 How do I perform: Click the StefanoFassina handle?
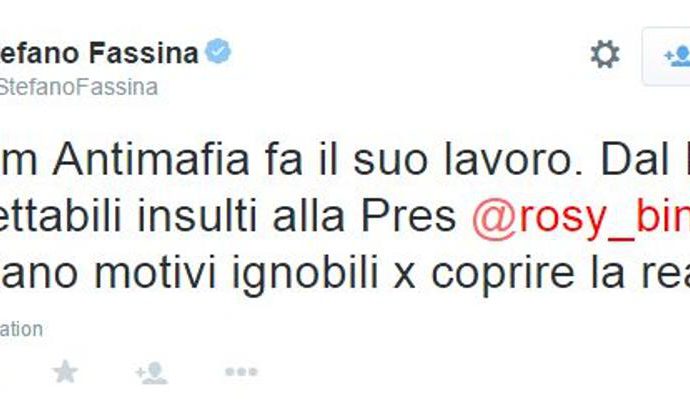(x=79, y=87)
